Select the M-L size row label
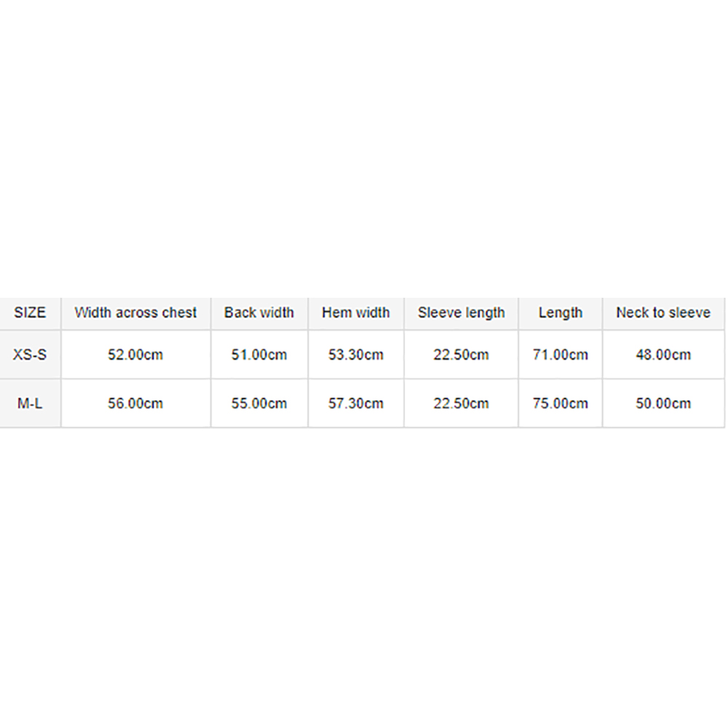The image size is (728, 728). tap(30, 403)
